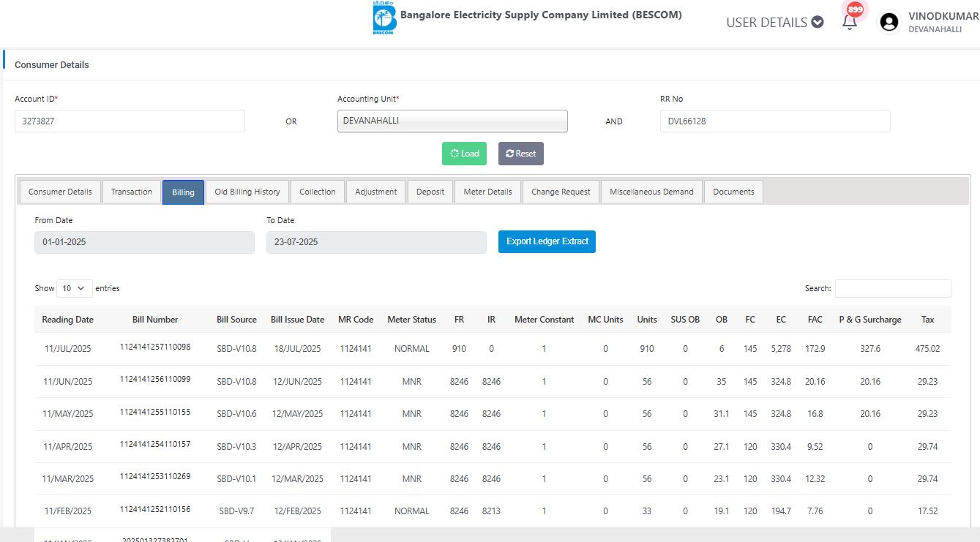Click the VINODKUMAR username
Image resolution: width=980 pixels, height=542 pixels.
(x=943, y=16)
